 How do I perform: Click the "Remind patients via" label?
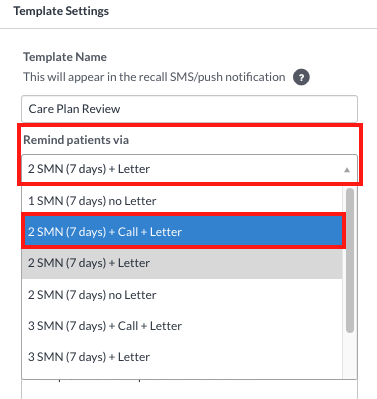point(76,140)
